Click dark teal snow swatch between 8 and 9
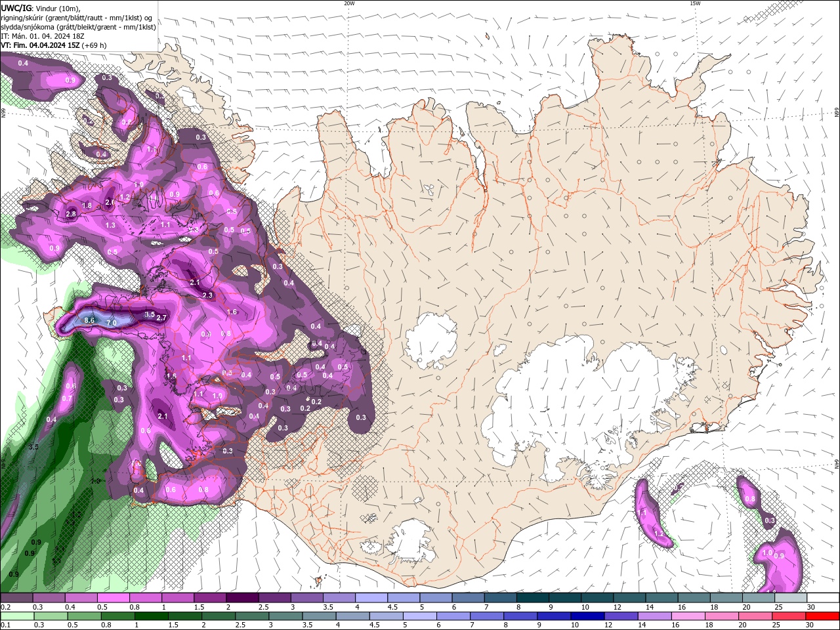This screenshot has height=630, width=840. [x=533, y=598]
